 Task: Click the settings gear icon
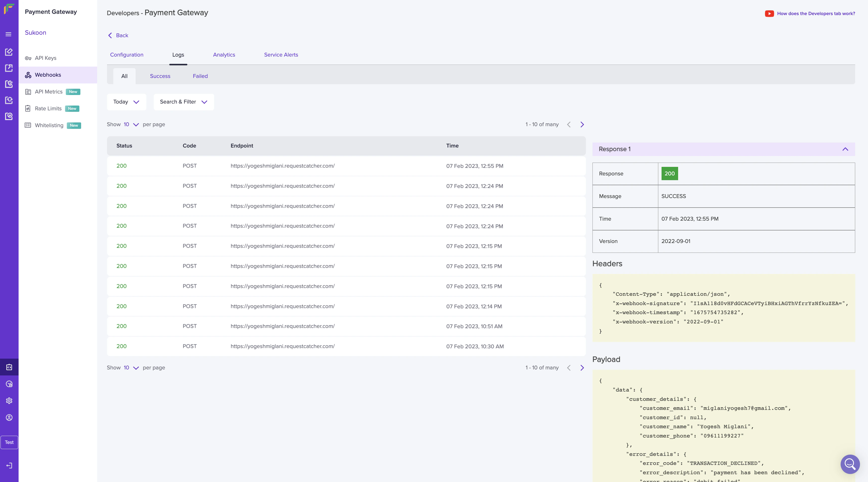tap(9, 401)
